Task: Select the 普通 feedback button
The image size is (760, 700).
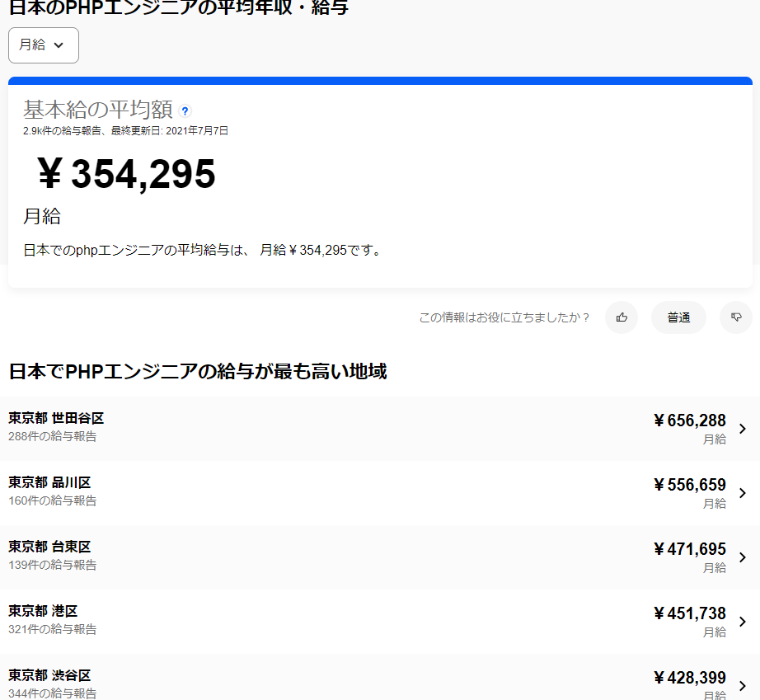Action: [x=678, y=317]
